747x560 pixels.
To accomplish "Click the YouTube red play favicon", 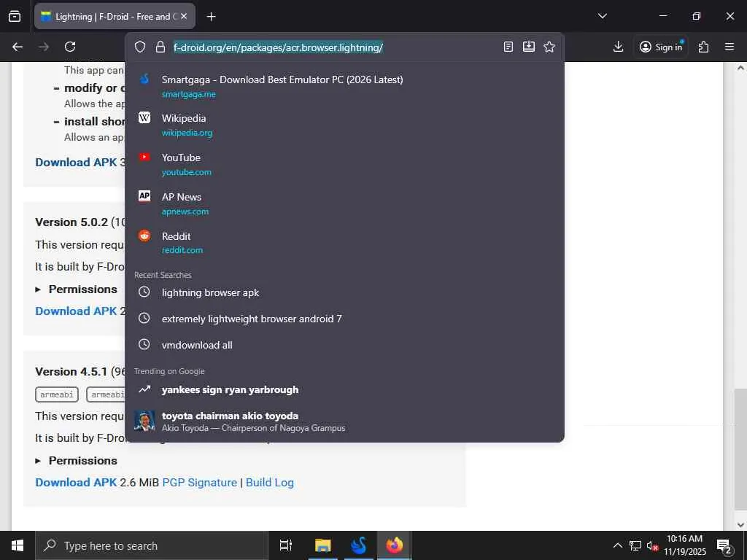I will tap(144, 157).
